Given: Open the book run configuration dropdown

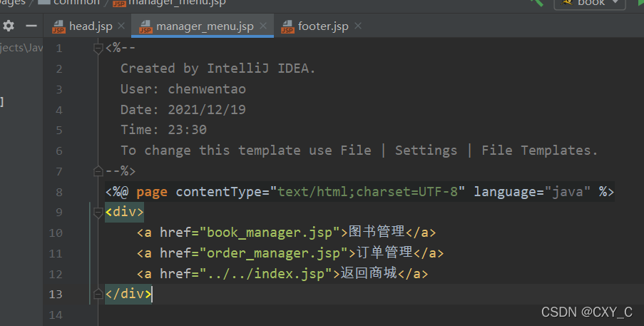Looking at the screenshot, I should (x=590, y=4).
